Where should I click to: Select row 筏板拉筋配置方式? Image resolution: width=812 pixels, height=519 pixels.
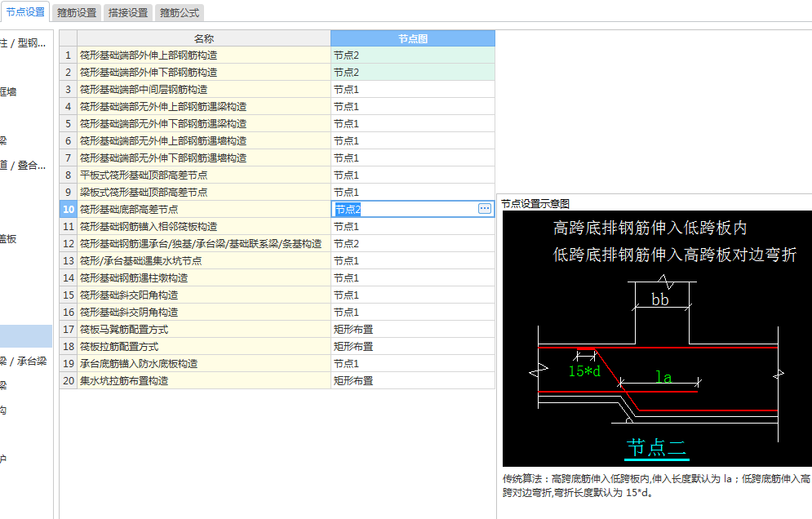coord(204,346)
